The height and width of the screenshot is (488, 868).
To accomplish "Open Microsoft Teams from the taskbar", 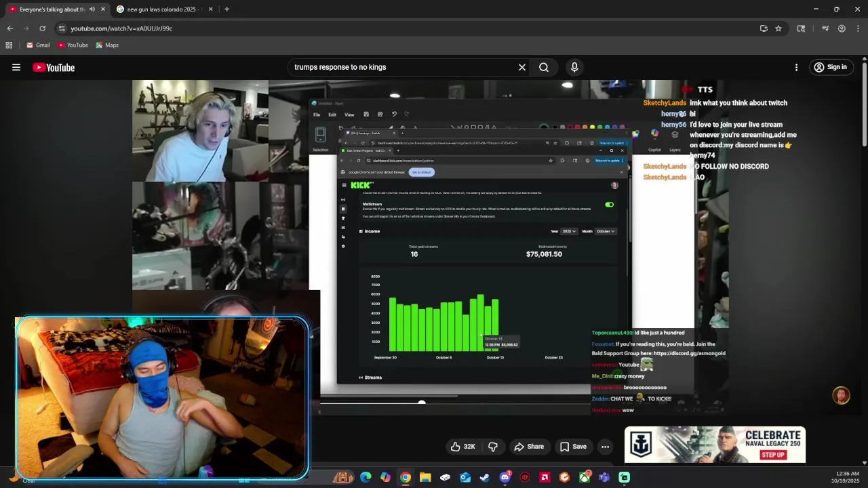I will (604, 477).
